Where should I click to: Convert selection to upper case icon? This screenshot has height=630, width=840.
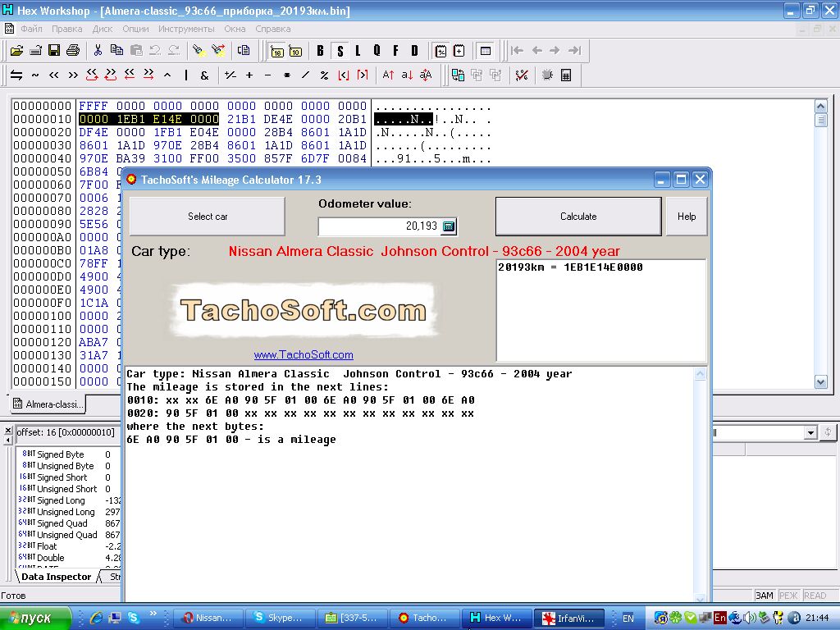click(x=388, y=75)
